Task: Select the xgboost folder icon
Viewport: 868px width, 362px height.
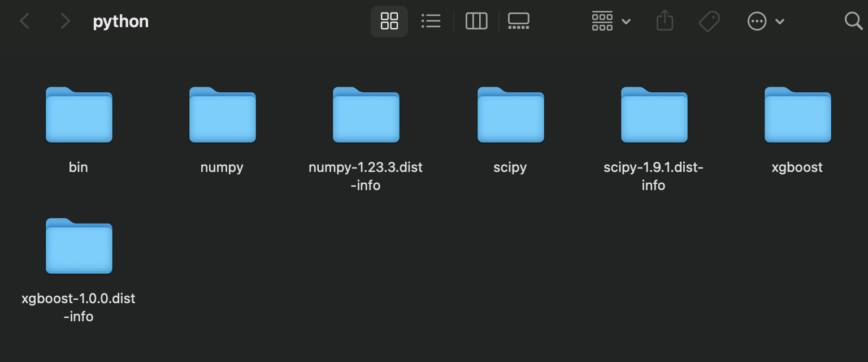Action: pyautogui.click(x=798, y=115)
